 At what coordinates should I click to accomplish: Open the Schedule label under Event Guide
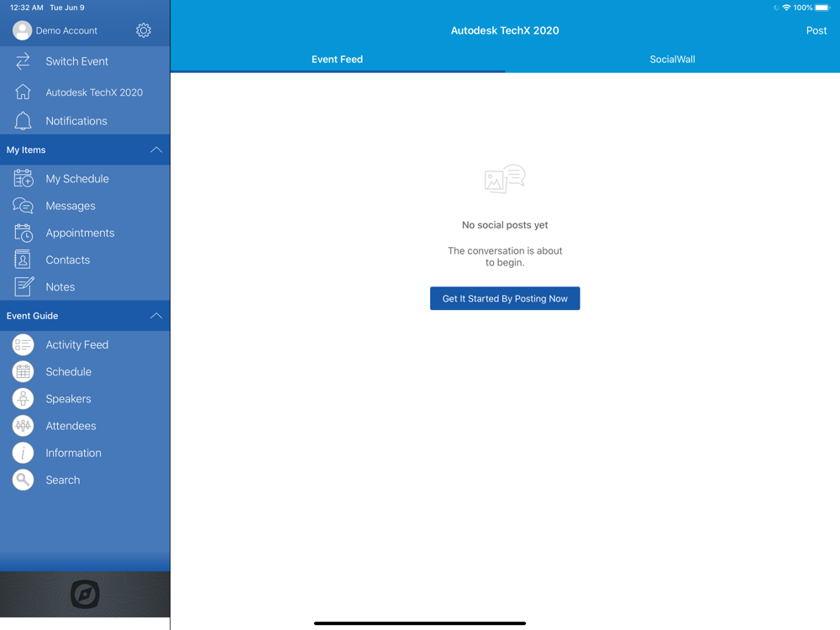(x=68, y=372)
